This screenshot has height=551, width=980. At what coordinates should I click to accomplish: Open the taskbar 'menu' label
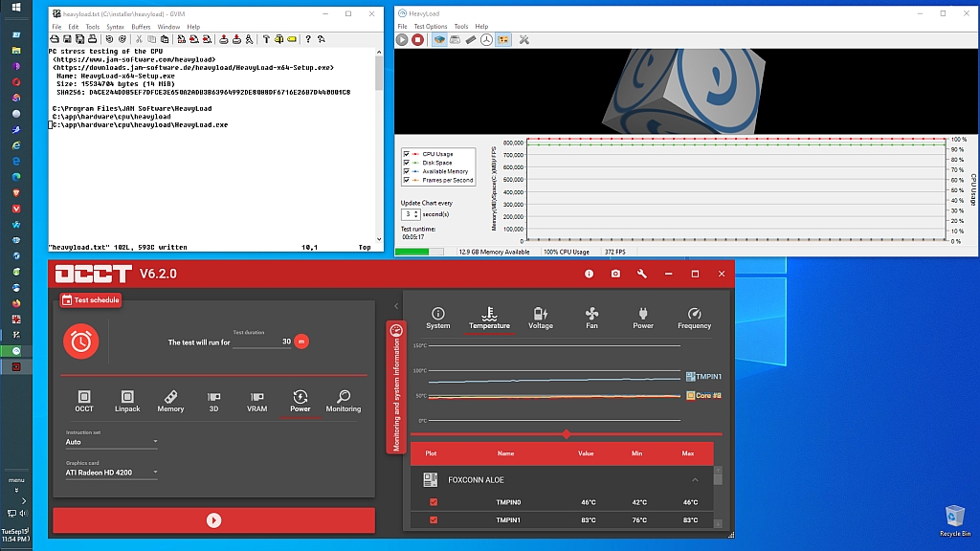pyautogui.click(x=16, y=480)
